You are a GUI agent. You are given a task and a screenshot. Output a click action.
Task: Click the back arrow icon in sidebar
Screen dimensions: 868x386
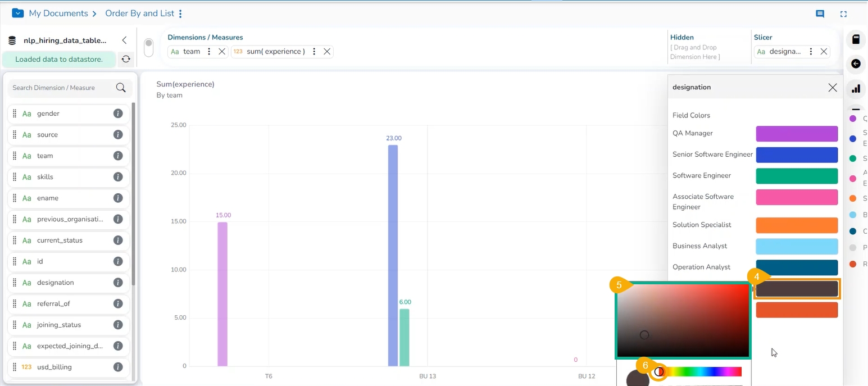coord(856,64)
